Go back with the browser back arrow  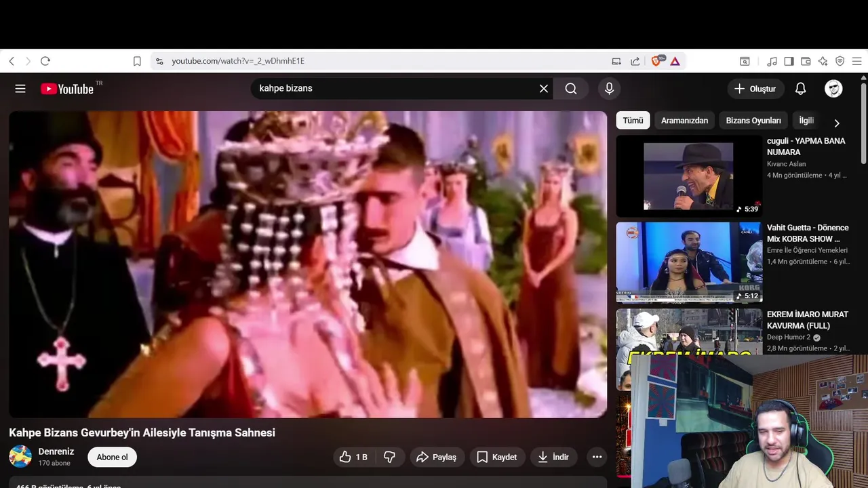coord(12,61)
